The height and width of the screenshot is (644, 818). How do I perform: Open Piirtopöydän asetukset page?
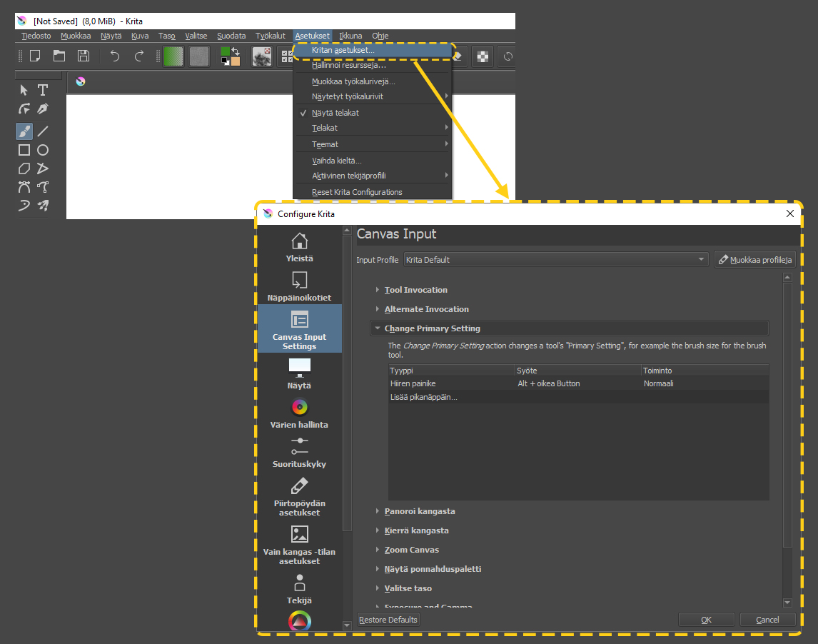(300, 496)
